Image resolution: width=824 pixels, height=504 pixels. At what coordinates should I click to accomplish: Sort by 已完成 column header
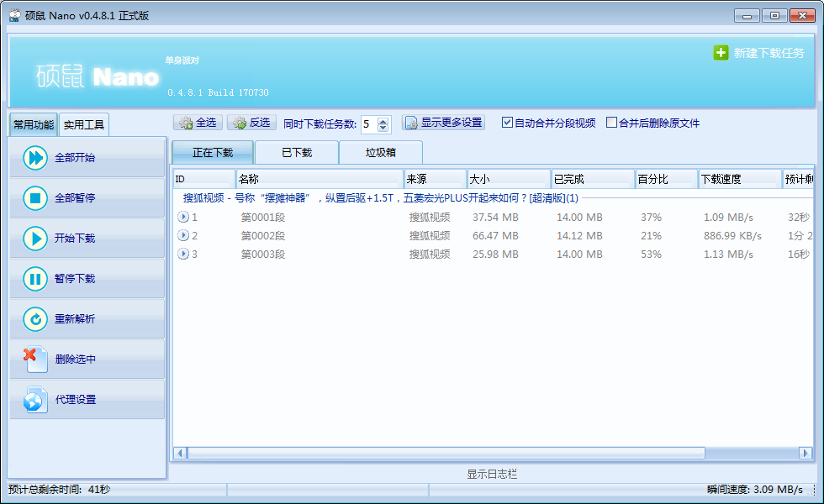point(593,179)
